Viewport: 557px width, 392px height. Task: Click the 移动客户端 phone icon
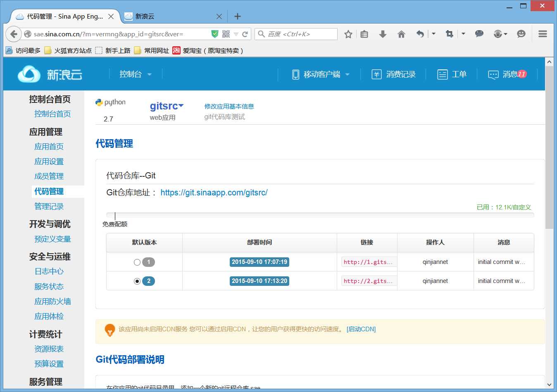click(295, 74)
